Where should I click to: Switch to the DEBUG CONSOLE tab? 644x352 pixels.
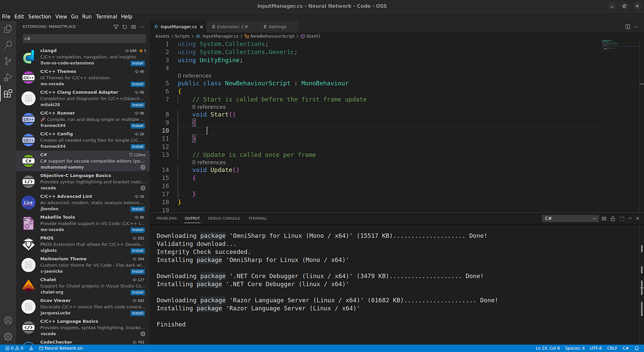point(224,218)
